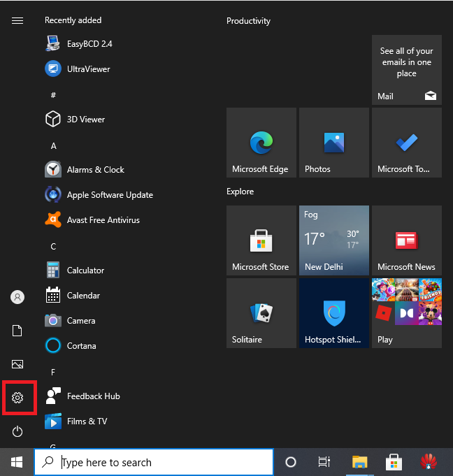Screen dimensions: 453x476
Task: Open the Pictures folder icon
Action: pos(17,364)
